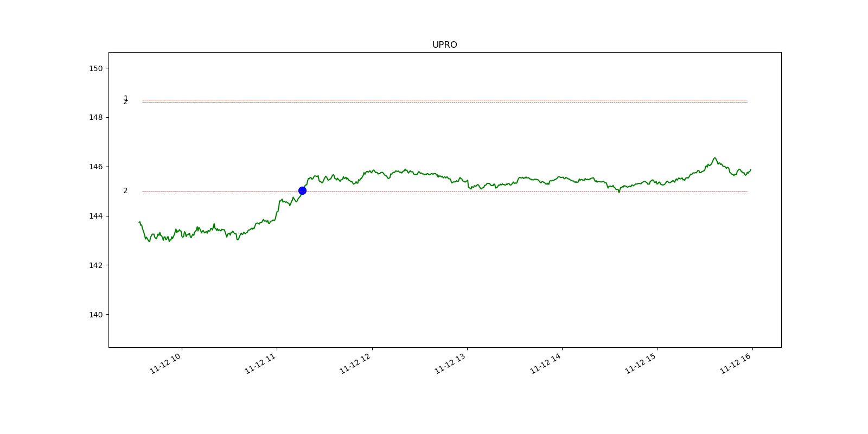Screen dimensions: 868x434
Task: Click the blue entry marker dot
Action: [x=302, y=190]
